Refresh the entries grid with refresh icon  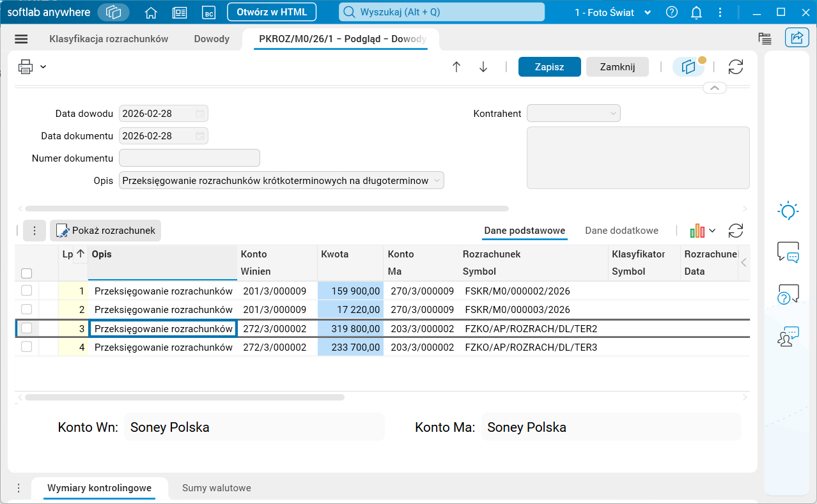click(736, 231)
